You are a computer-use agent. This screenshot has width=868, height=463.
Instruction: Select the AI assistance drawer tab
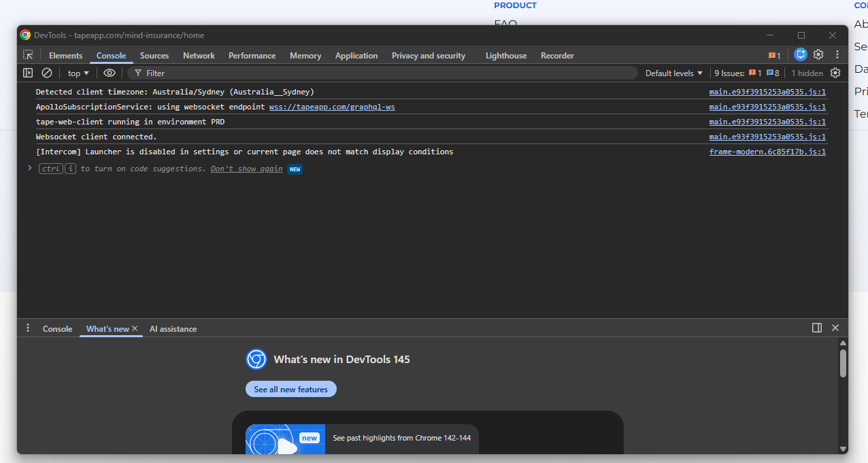pyautogui.click(x=173, y=329)
